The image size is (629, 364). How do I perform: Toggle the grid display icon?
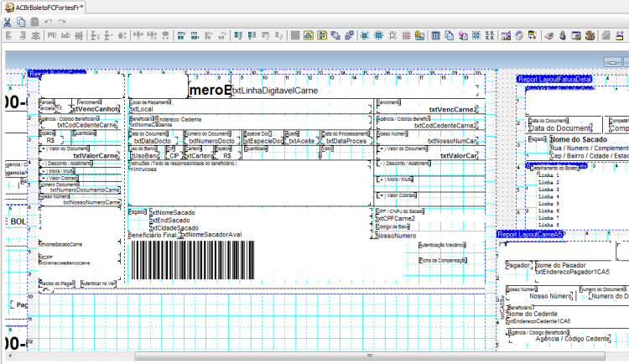pyautogui.click(x=407, y=36)
